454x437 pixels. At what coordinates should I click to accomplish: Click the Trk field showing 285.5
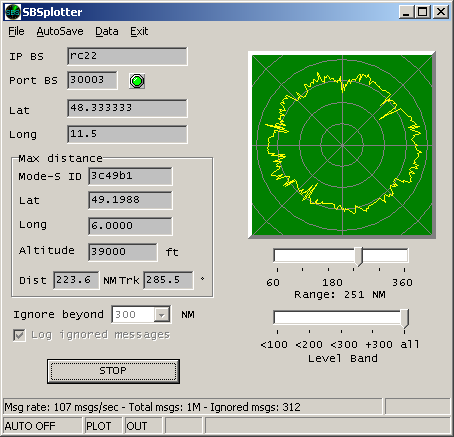[168, 280]
